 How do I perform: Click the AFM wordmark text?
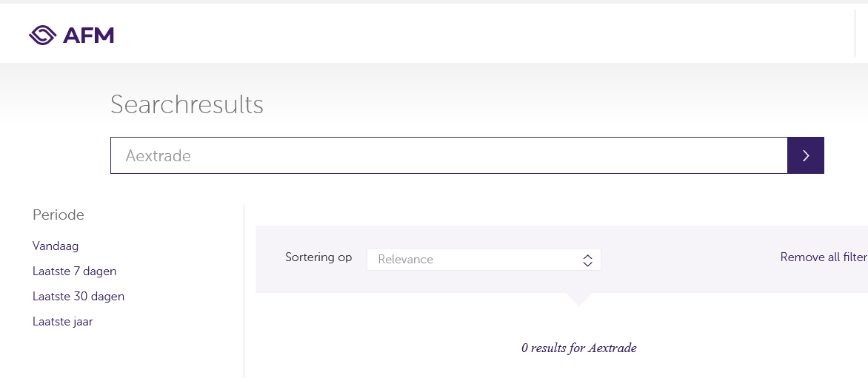[x=89, y=36]
